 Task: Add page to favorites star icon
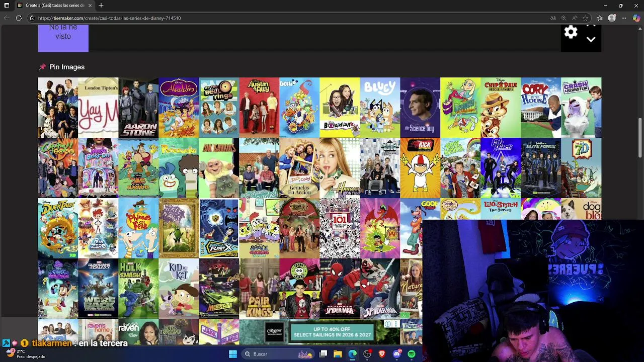click(585, 18)
